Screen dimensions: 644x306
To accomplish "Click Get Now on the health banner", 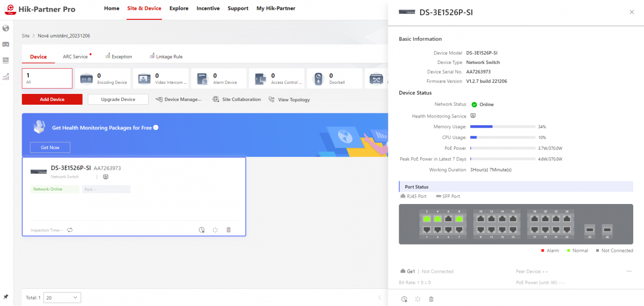I will (50, 148).
